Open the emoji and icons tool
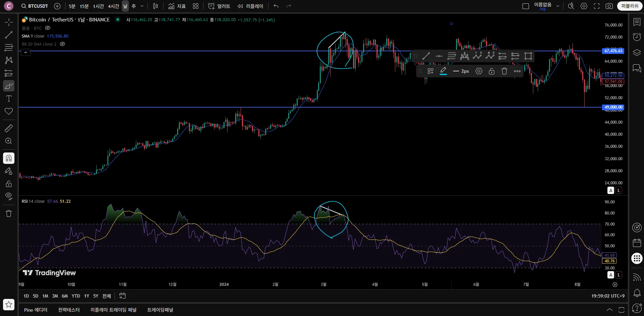 pos(9,111)
